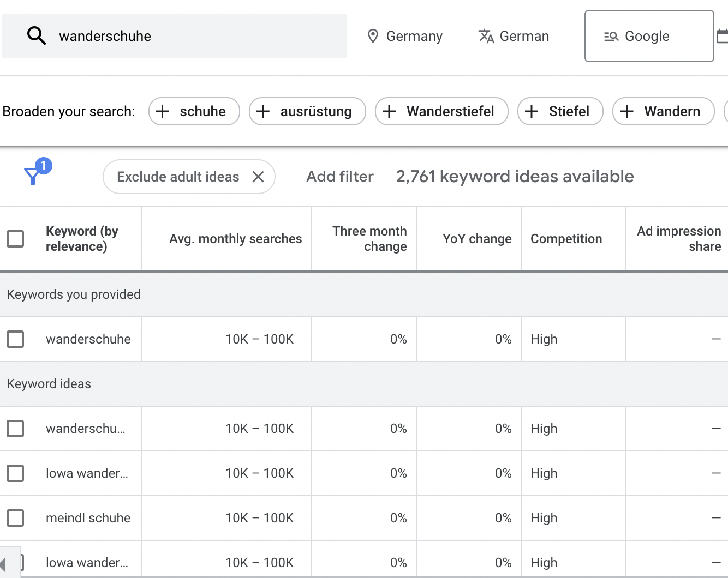728x578 pixels.
Task: Add 'ausrüstung' to broaden search
Action: (307, 111)
